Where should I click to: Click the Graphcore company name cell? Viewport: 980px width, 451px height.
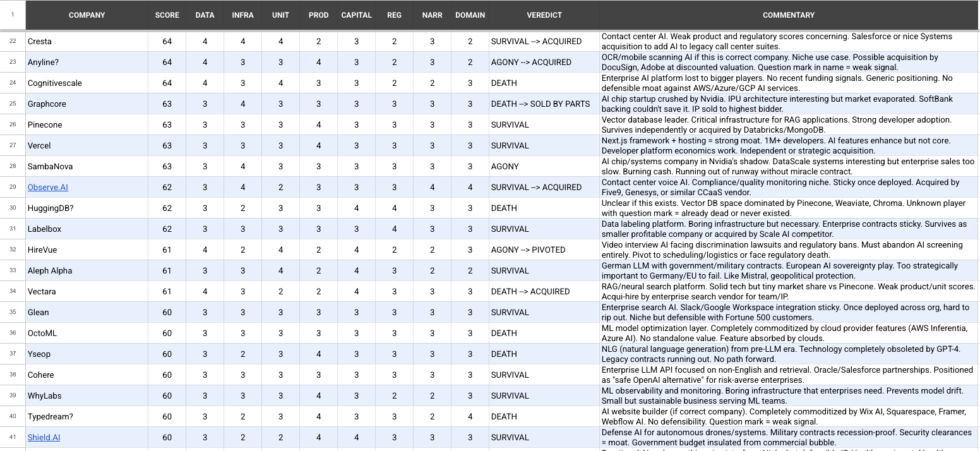pyautogui.click(x=87, y=104)
